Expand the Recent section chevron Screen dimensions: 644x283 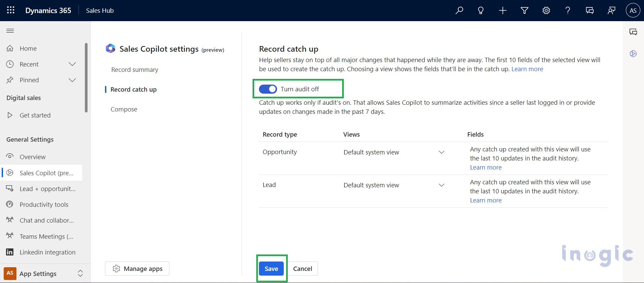tap(72, 64)
